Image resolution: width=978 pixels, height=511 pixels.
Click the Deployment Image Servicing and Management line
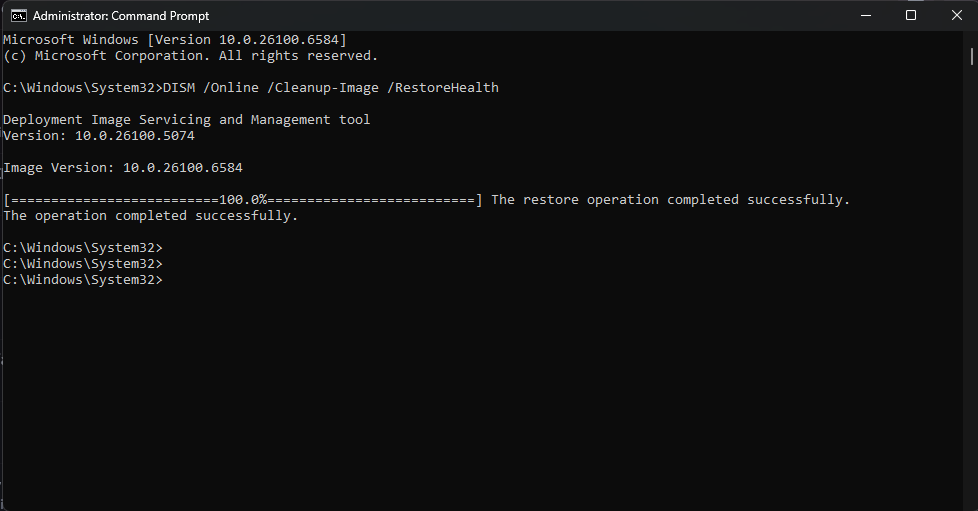[186, 120]
